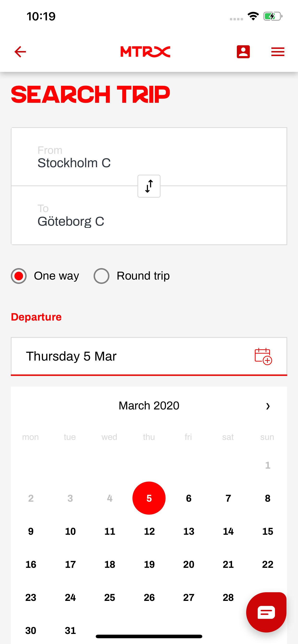Screen dimensions: 298x644
Task: Pick March 20 in the calendar
Action: click(x=189, y=564)
